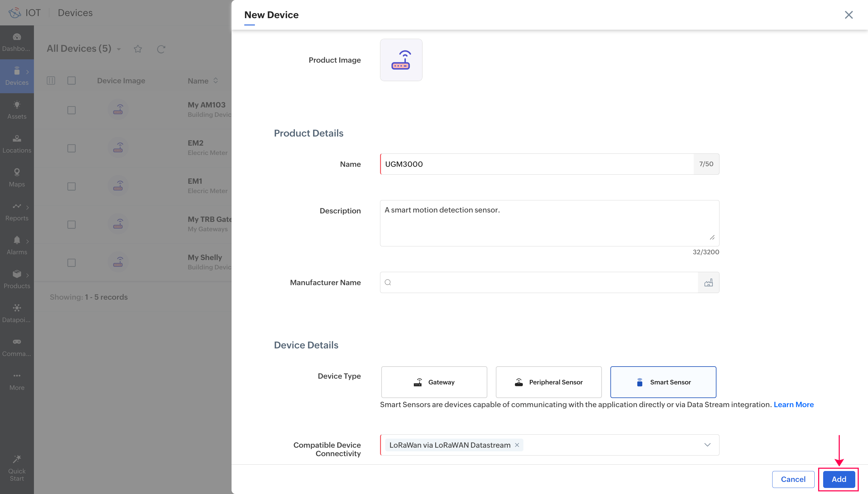Refresh the devices list
Viewport: 868px width, 494px height.
tap(161, 49)
